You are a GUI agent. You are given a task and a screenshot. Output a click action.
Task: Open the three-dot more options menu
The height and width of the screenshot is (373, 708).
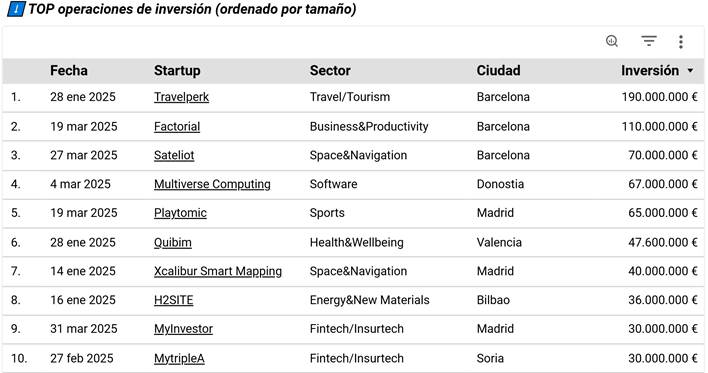(680, 42)
